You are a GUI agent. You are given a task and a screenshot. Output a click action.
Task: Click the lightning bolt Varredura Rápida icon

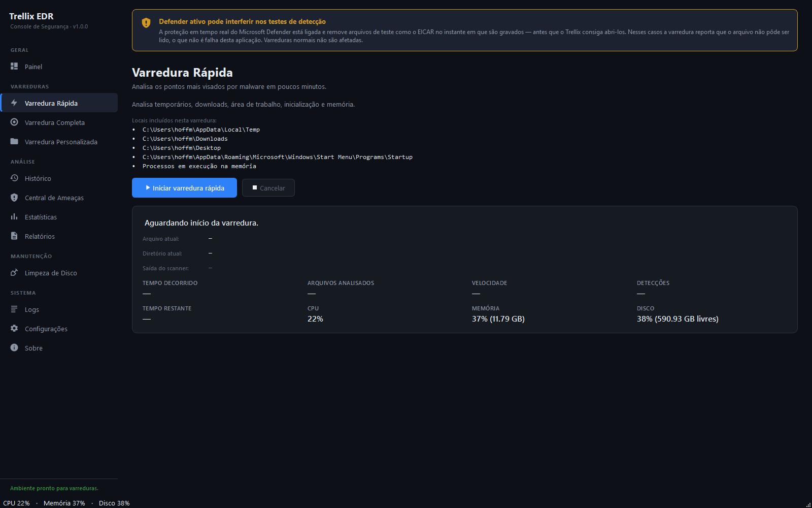[x=14, y=103]
